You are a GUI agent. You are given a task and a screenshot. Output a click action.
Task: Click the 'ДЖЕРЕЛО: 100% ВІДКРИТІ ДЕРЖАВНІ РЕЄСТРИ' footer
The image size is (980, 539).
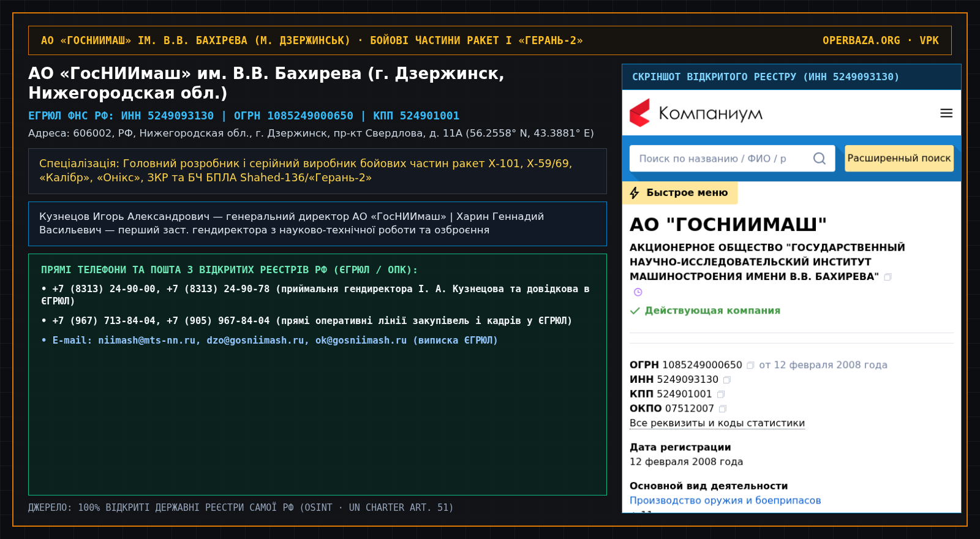click(x=241, y=508)
